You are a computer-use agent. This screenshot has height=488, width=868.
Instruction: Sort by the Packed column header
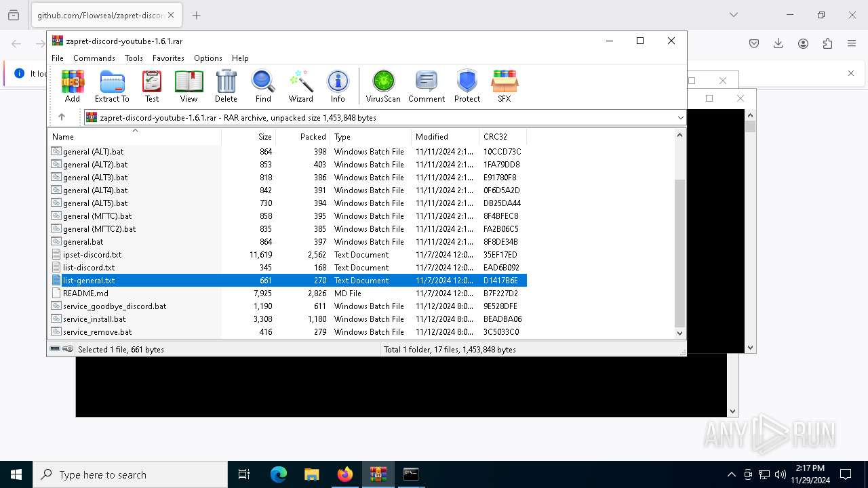click(302, 136)
